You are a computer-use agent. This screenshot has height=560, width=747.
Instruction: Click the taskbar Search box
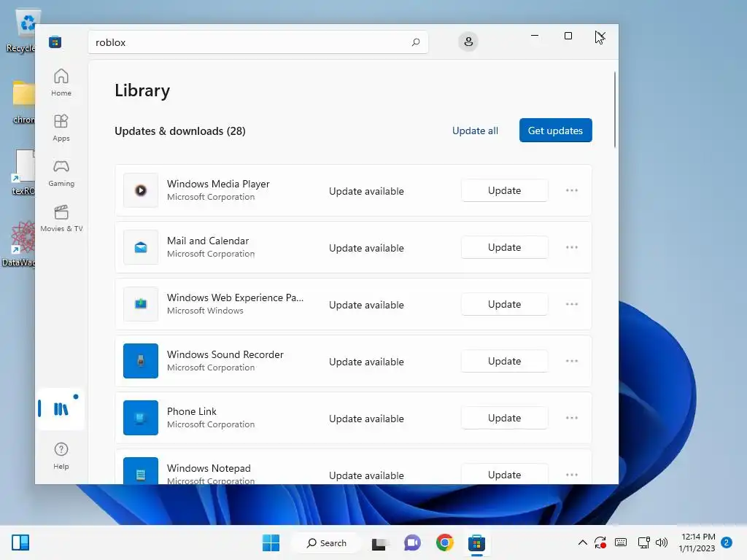(x=327, y=542)
